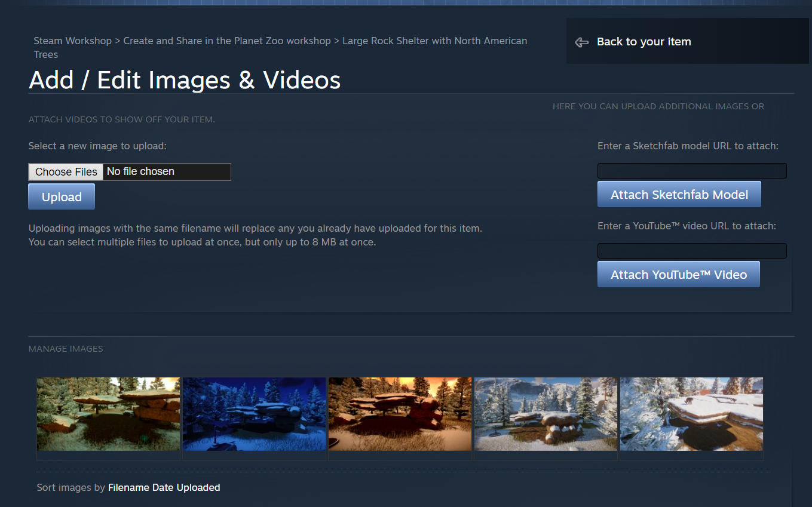The height and width of the screenshot is (507, 812).
Task: Open 'Create and Share in the Planet Zoo workshop' breadcrumb
Action: (227, 41)
